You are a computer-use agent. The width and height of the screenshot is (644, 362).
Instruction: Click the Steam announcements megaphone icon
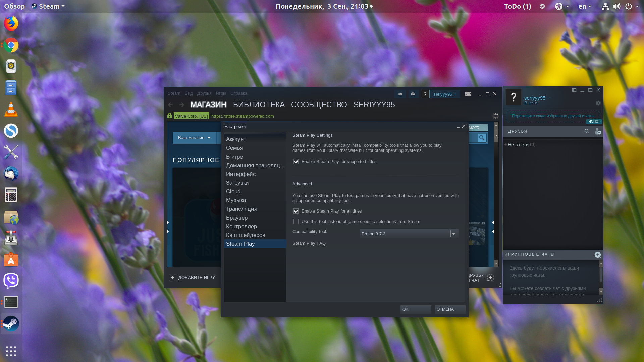pos(400,94)
